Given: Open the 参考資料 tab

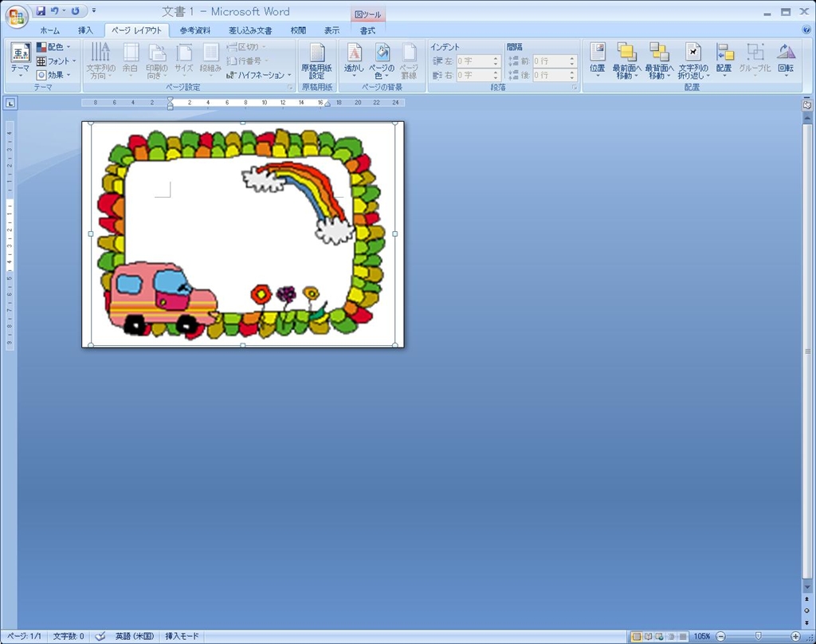Looking at the screenshot, I should [195, 31].
